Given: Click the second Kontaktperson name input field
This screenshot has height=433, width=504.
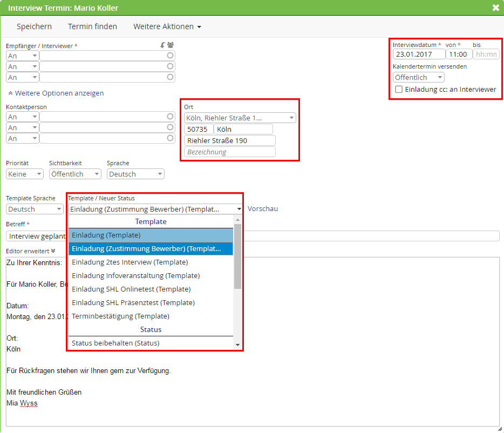Looking at the screenshot, I should [107, 128].
